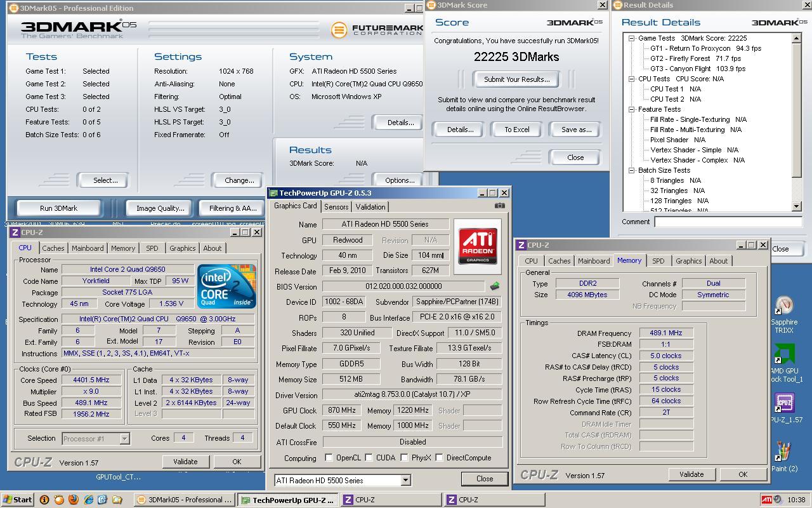The height and width of the screenshot is (508, 812).
Task: Switch to 3DMark05 taskbar button
Action: pos(185,500)
